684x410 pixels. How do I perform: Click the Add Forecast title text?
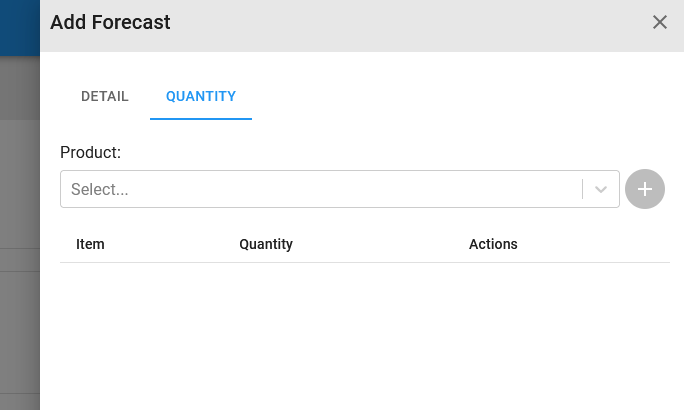coord(110,22)
